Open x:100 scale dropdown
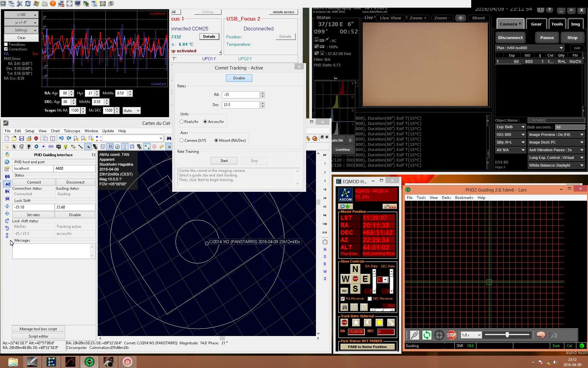The width and height of the screenshot is (588, 368). pos(21,15)
